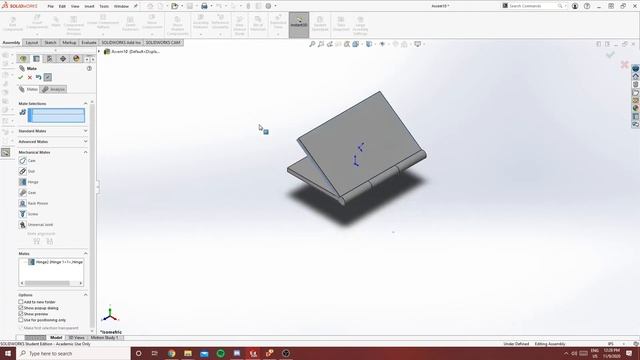
Task: Open DisplayManager color sphere tab
Action: 76,59
